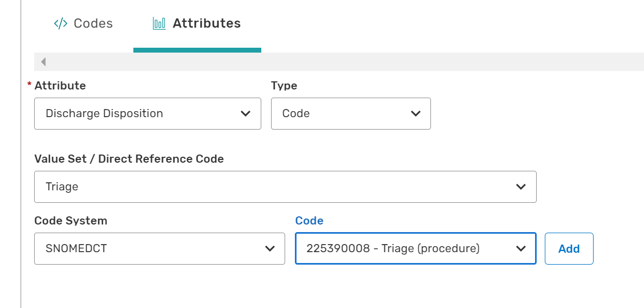Click the chevron arrow in the Discharge Disposition field
This screenshot has height=308, width=644.
point(245,114)
